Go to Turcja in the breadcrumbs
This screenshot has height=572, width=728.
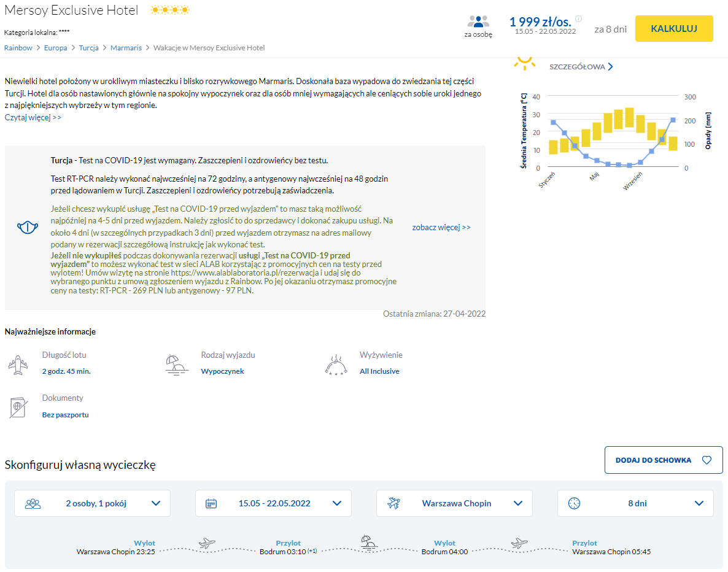pos(88,48)
